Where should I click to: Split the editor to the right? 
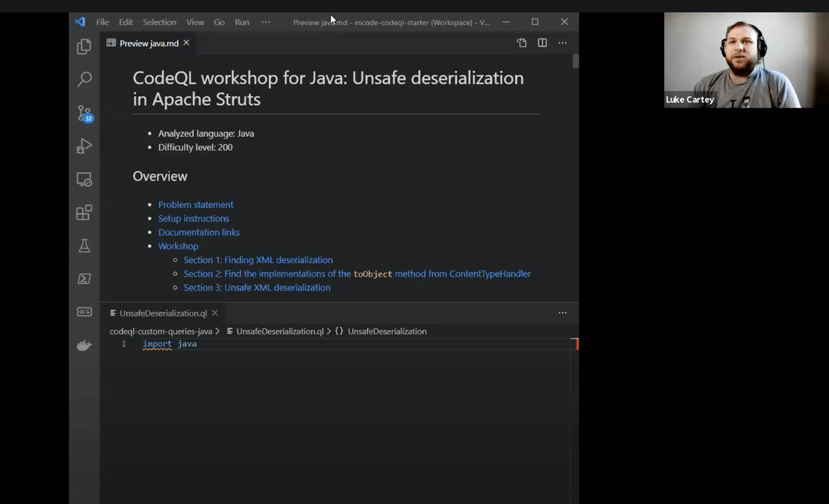(542, 43)
